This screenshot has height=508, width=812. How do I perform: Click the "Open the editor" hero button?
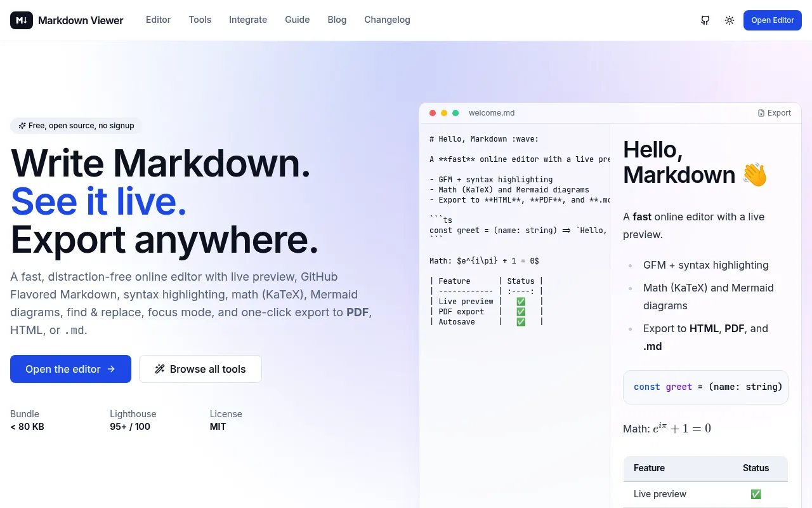[x=70, y=369]
